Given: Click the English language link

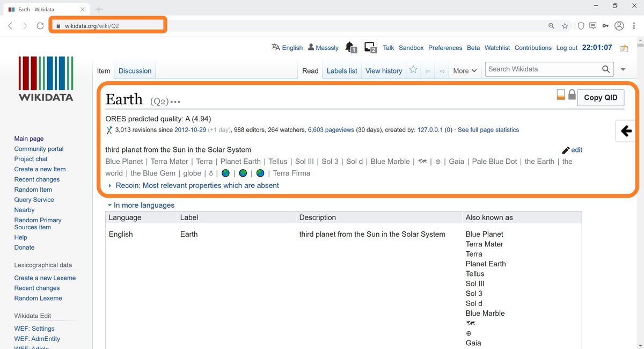Looking at the screenshot, I should click(x=292, y=48).
